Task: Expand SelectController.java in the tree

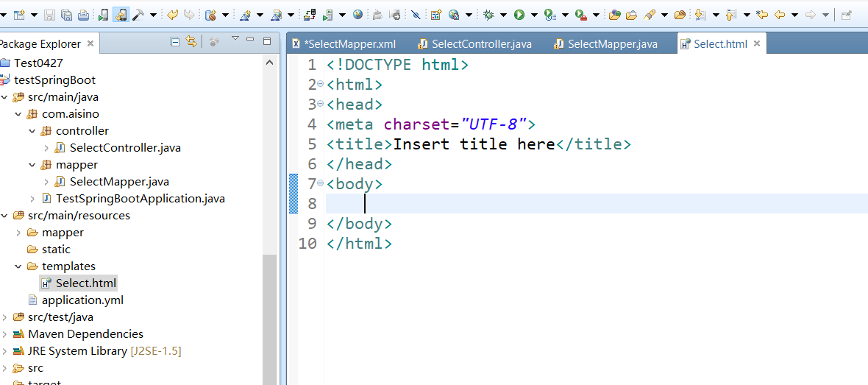Action: (x=46, y=148)
